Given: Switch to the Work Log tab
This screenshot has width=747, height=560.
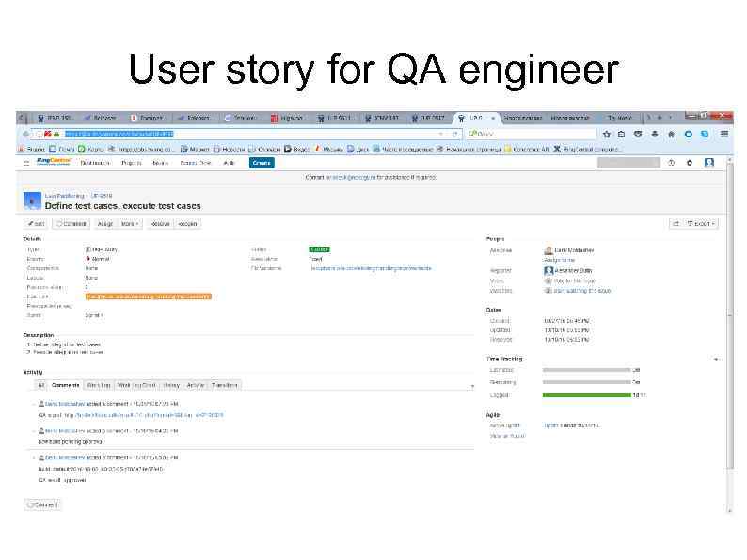Looking at the screenshot, I should pyautogui.click(x=98, y=385).
